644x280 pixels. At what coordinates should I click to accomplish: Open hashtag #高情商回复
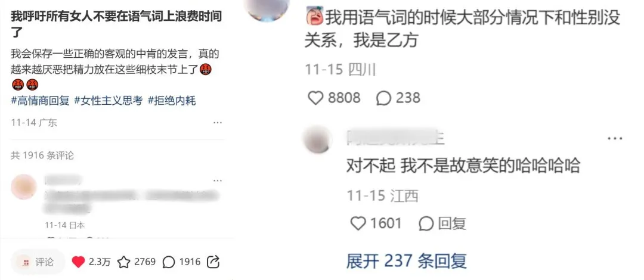pyautogui.click(x=41, y=101)
